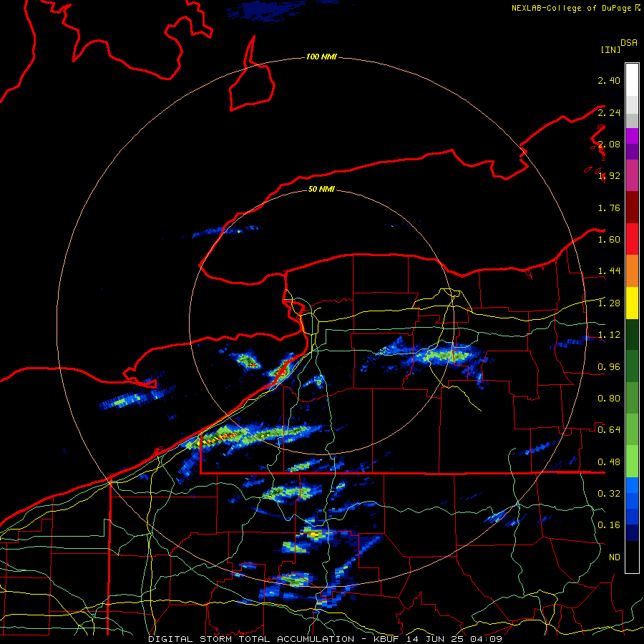Click the NEXLAB-College of DuPage credit text
Viewport: 644px width, 644px height.
(x=572, y=8)
